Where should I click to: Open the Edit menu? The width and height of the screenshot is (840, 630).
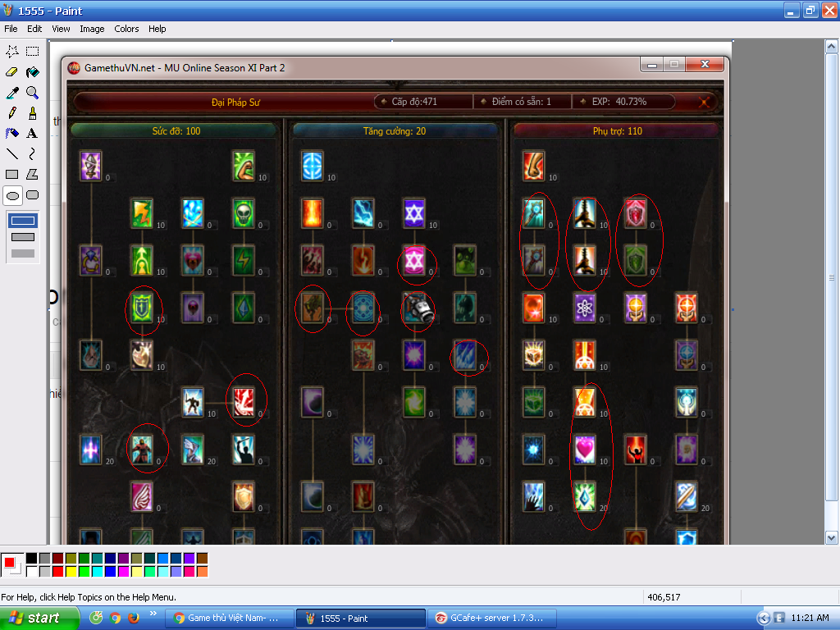[34, 29]
